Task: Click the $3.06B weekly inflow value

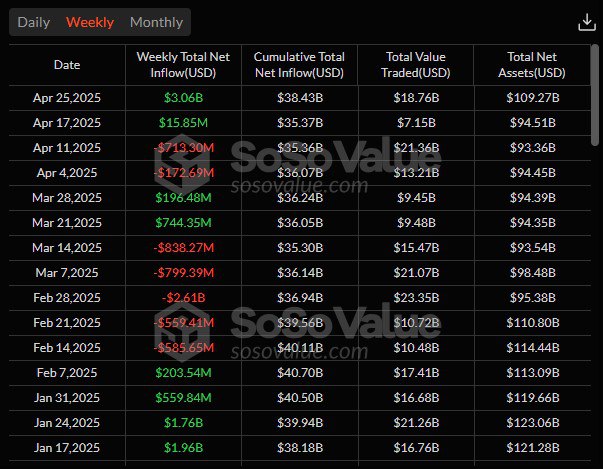Action: [x=183, y=98]
